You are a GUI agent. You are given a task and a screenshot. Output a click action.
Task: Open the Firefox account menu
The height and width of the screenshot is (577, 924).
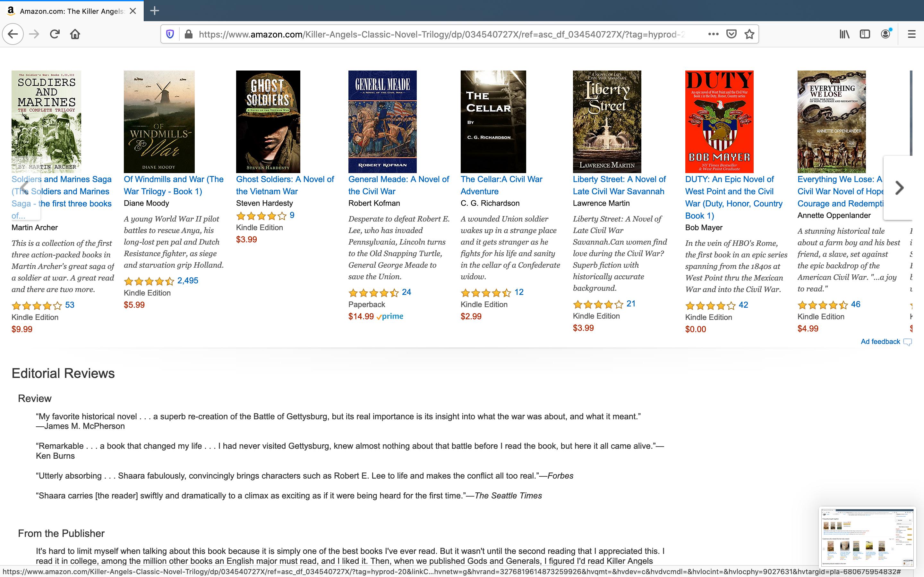[x=886, y=34]
